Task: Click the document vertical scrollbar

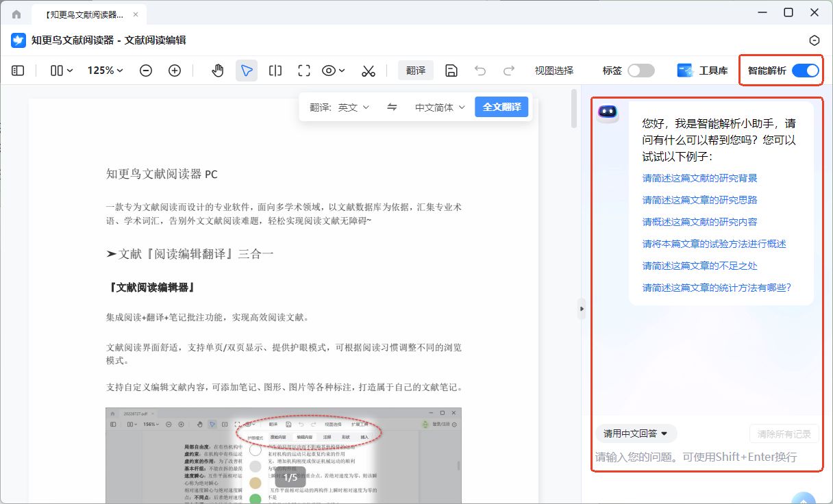Action: [x=575, y=110]
